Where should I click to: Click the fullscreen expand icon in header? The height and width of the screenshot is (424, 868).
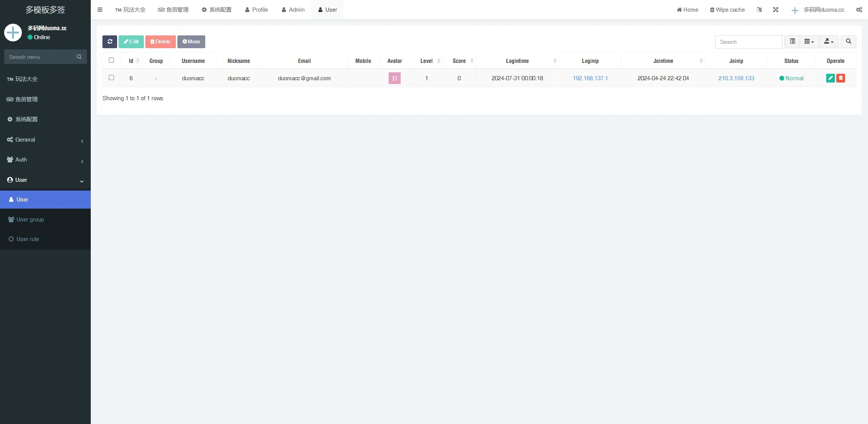(x=776, y=10)
